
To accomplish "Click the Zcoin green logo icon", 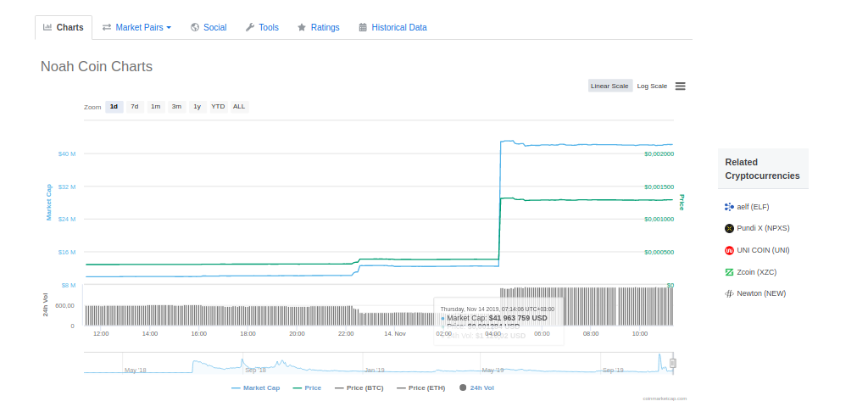I will tap(729, 272).
